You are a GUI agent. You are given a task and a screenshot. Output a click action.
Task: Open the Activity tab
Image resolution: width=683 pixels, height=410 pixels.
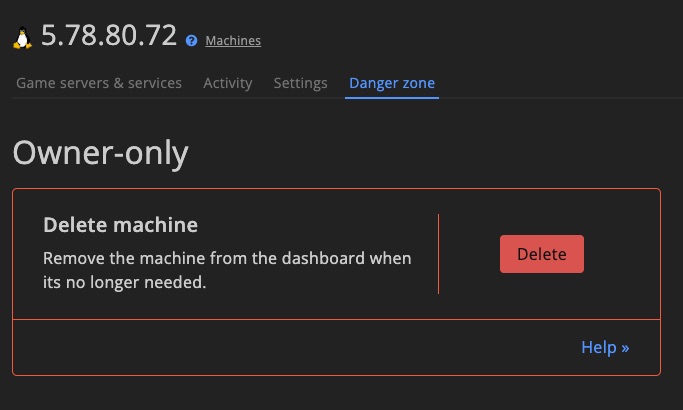pos(228,83)
